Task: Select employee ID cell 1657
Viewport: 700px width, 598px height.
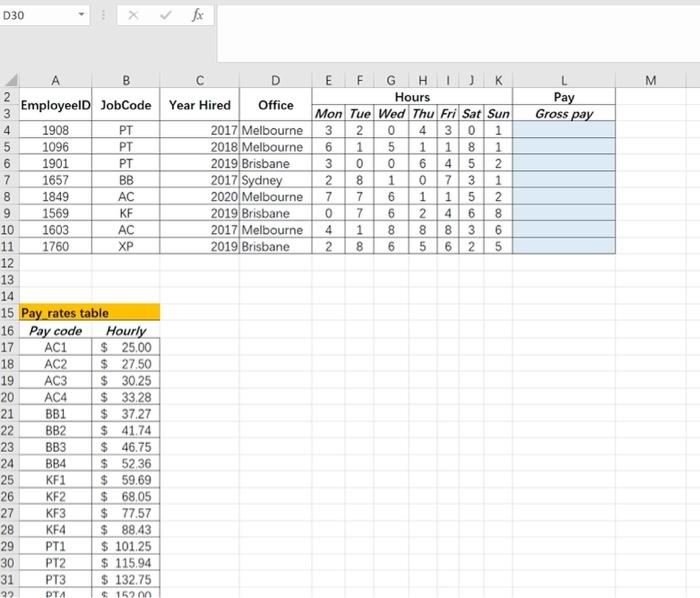Action: click(x=55, y=180)
